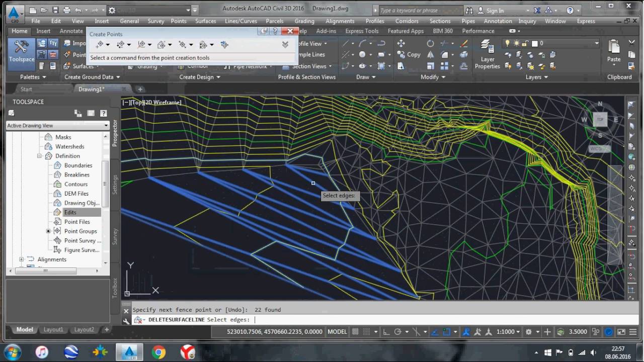Open the annotation scale 1:1000 dropdown

[x=508, y=332]
